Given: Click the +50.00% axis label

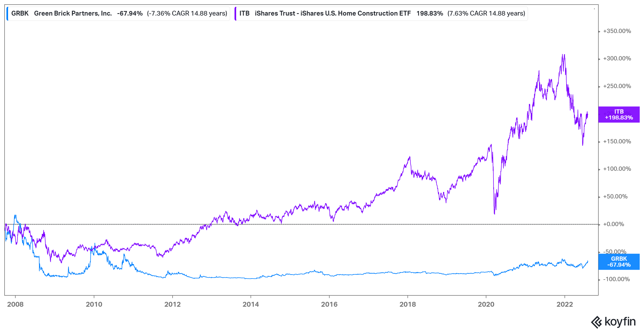Looking at the screenshot, I should [615, 197].
